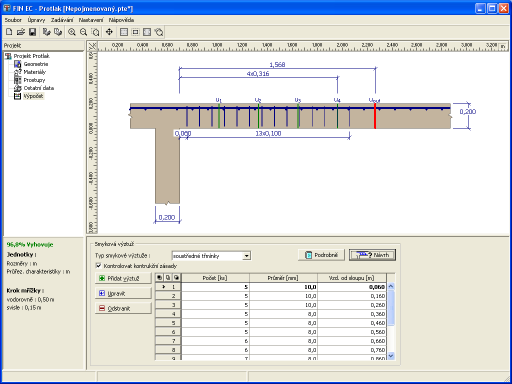512x384 pixels.
Task: Click the 'Přidat výztuž' button
Action: coord(123,278)
